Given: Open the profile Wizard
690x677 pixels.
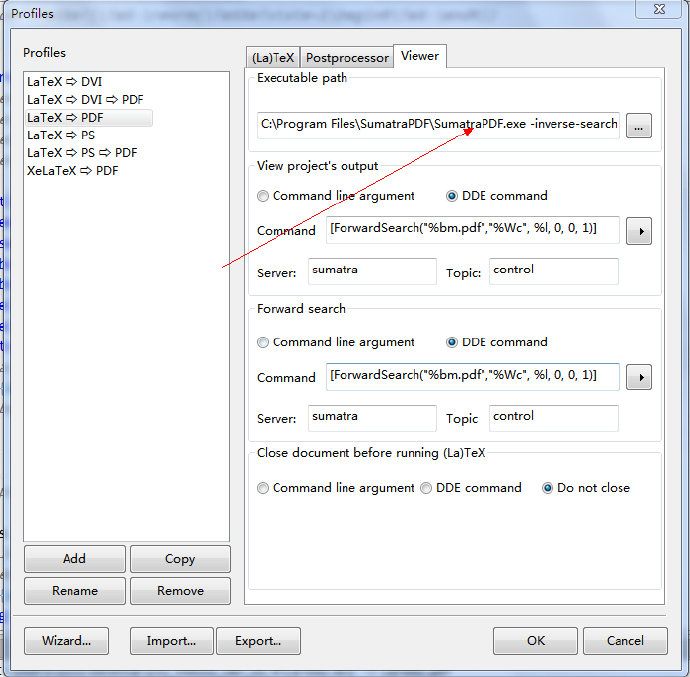Looking at the screenshot, I should pos(66,641).
